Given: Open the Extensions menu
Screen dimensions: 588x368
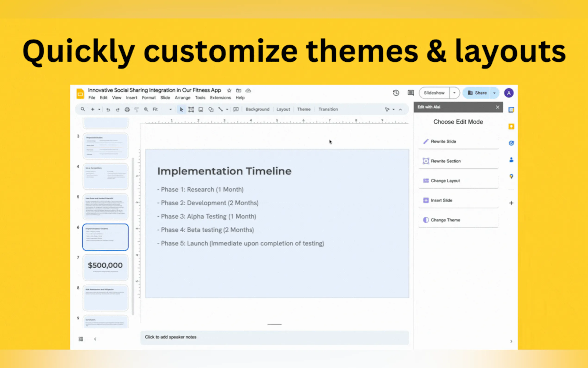Looking at the screenshot, I should click(x=220, y=98).
